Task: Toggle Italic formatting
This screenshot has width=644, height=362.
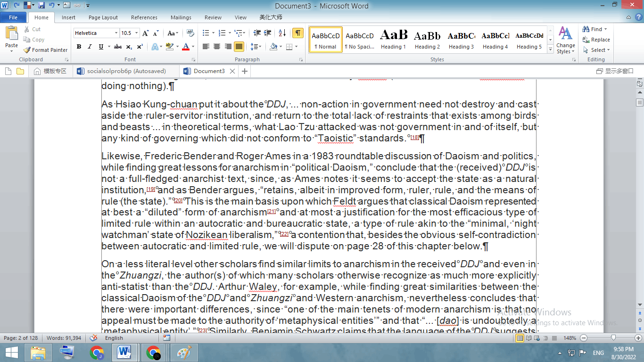Action: coord(90,47)
